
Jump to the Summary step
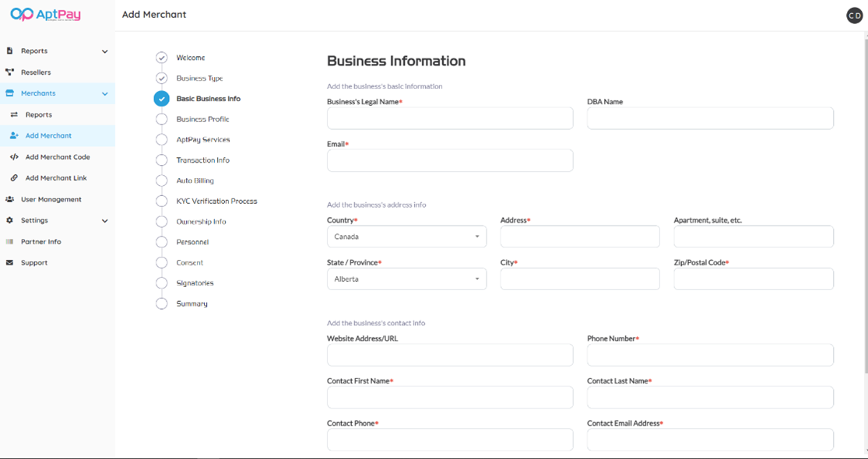(192, 303)
